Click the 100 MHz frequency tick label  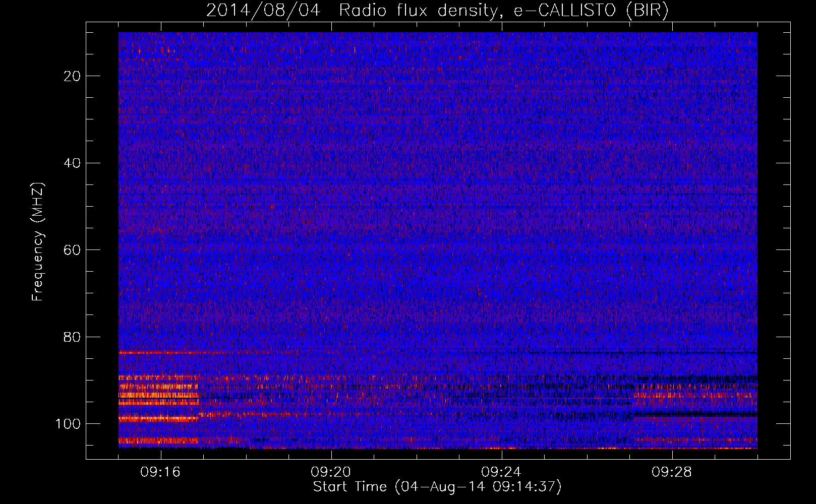(68, 424)
